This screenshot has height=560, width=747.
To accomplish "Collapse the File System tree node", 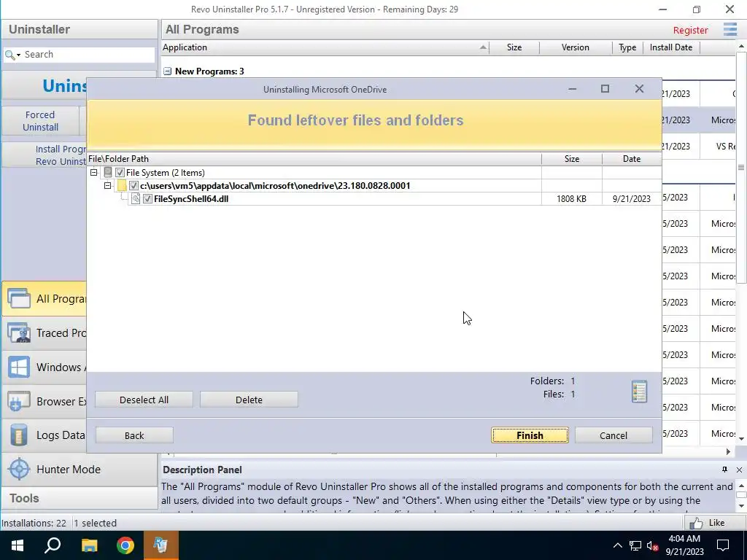I will coord(94,172).
